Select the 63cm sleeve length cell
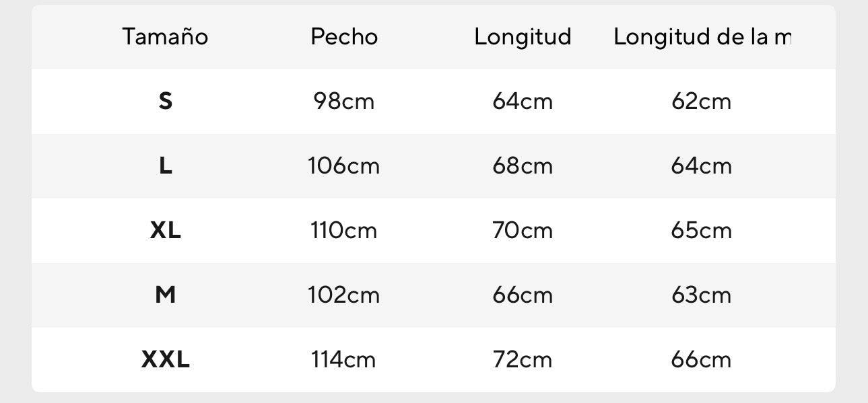Image resolution: width=868 pixels, height=403 pixels. pos(701,295)
